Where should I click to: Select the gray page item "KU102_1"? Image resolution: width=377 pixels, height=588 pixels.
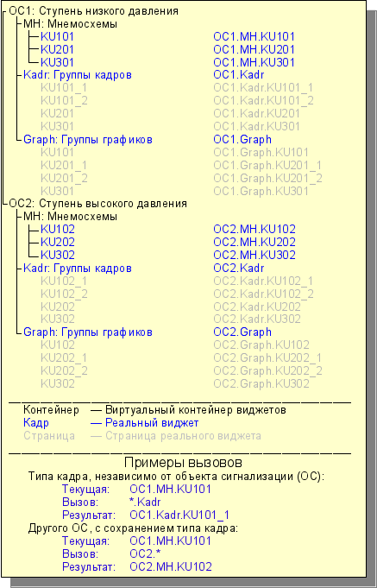click(x=64, y=281)
